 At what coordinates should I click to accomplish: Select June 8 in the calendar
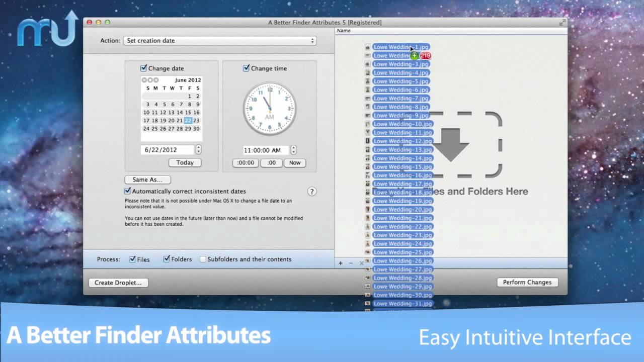[190, 105]
